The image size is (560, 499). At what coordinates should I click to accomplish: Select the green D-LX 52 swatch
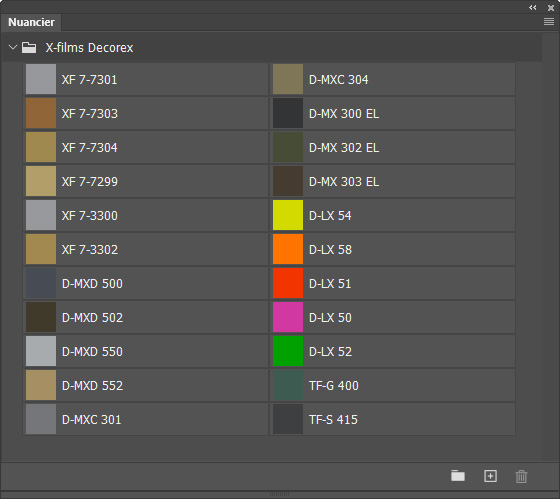pyautogui.click(x=288, y=351)
